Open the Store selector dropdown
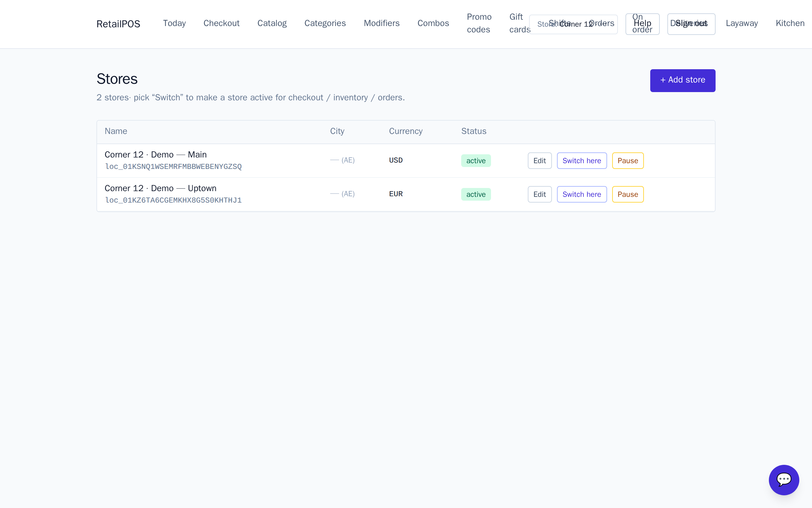The image size is (812, 508). pos(573,24)
